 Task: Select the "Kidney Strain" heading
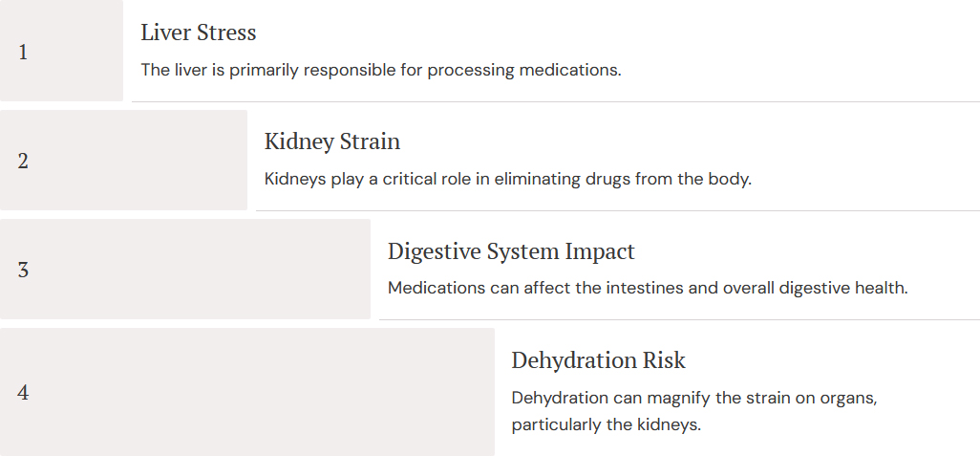pos(331,141)
